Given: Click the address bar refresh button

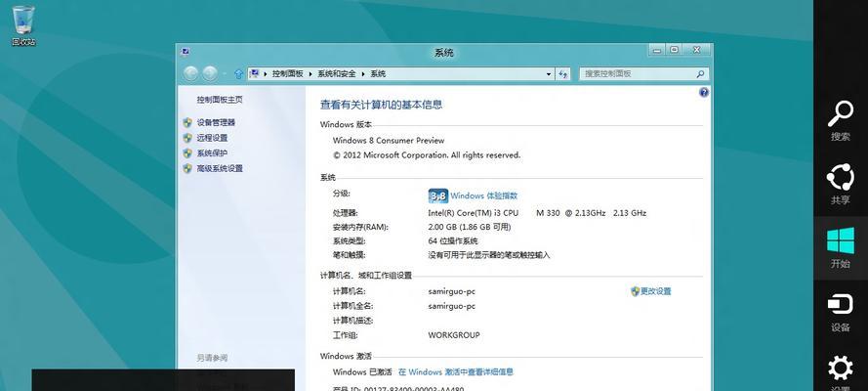Looking at the screenshot, I should coord(563,73).
